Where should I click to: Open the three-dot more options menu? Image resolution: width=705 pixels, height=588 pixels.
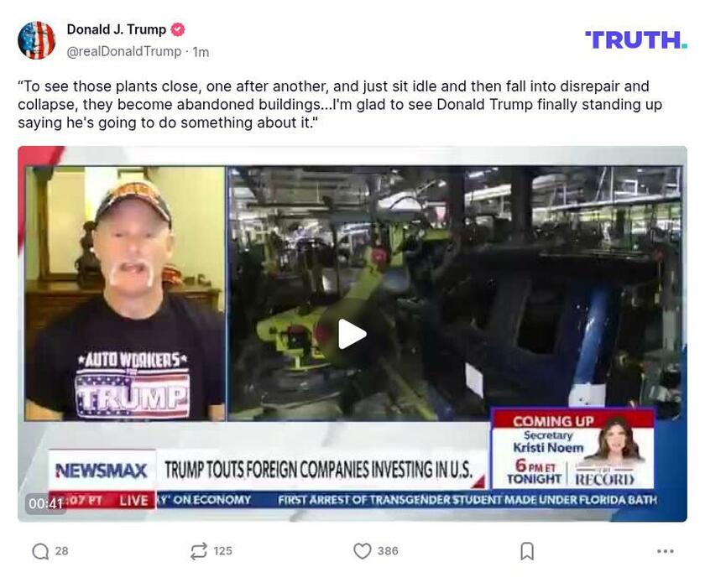666,551
